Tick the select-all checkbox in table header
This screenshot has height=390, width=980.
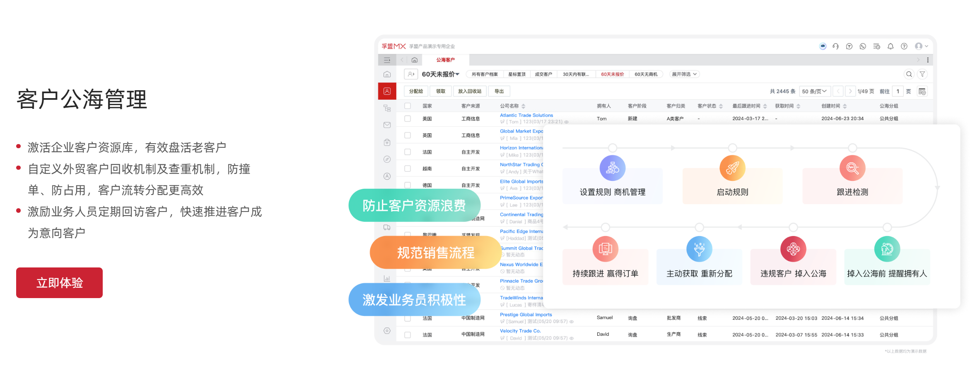[x=408, y=106]
